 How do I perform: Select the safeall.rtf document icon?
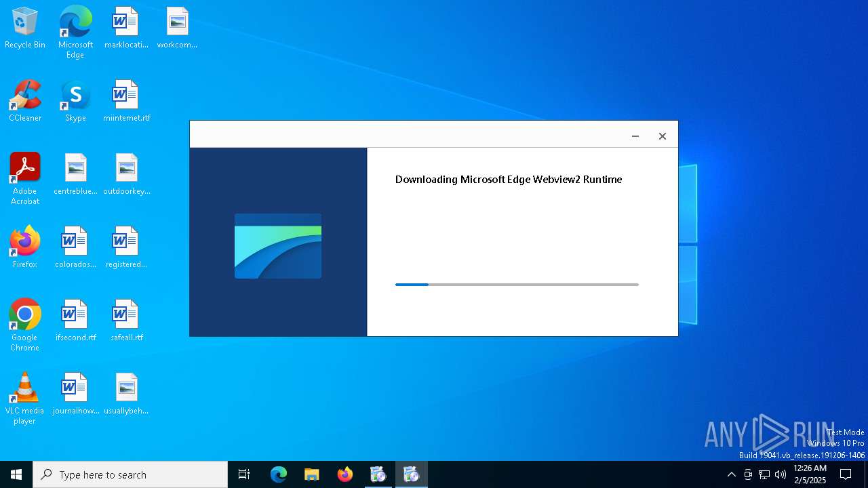126,321
